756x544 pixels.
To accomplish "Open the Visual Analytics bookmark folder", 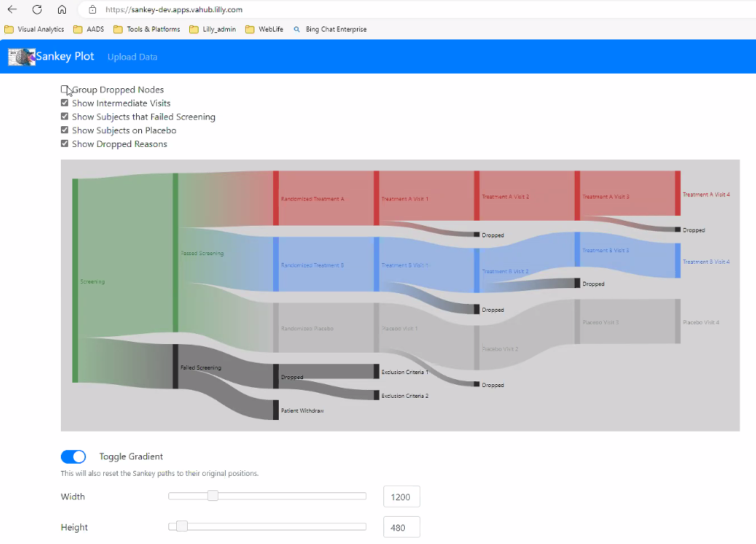I will [x=34, y=29].
